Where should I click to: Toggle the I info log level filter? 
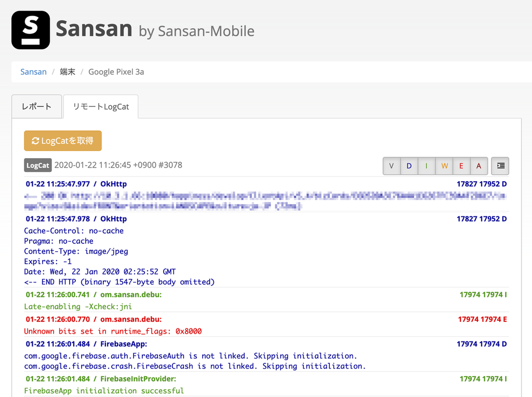click(427, 166)
